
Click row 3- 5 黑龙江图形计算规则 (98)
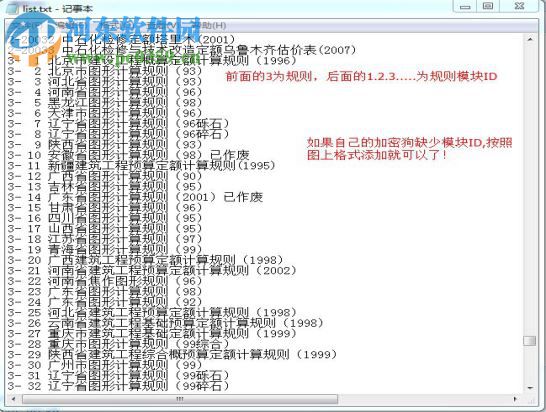click(105, 103)
